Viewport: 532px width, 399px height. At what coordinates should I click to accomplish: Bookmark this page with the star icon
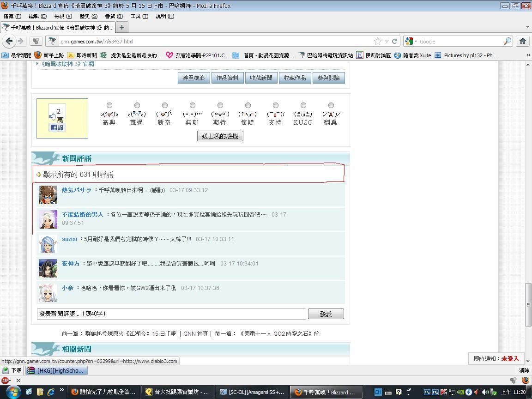tap(378, 41)
